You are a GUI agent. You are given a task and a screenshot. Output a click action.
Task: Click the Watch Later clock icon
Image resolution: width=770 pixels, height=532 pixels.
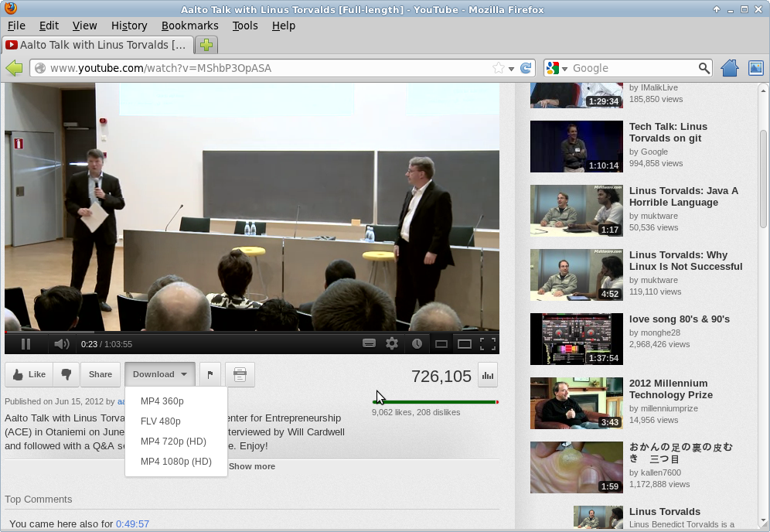click(x=417, y=344)
